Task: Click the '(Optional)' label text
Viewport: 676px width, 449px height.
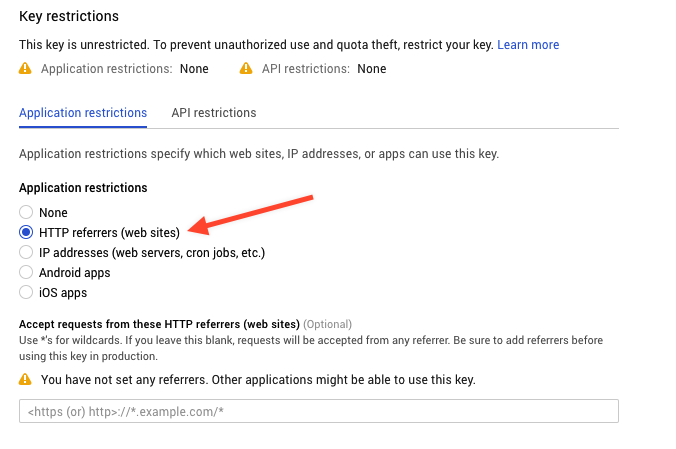Action: (x=328, y=324)
